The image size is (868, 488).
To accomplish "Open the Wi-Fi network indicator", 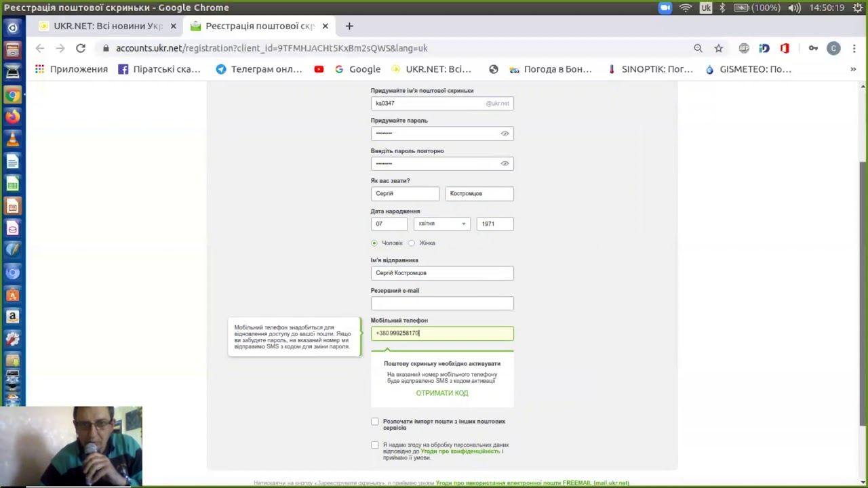I will 686,7.
